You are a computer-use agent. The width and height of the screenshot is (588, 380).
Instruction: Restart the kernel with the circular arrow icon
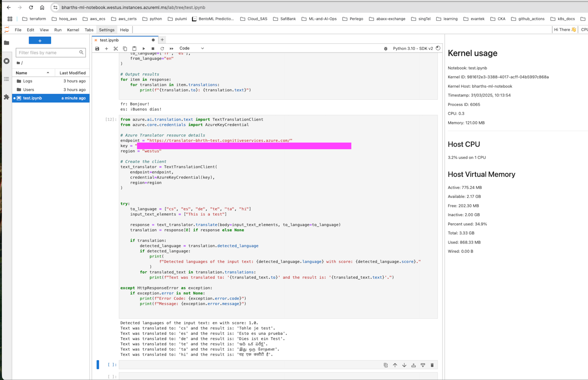pos(162,49)
